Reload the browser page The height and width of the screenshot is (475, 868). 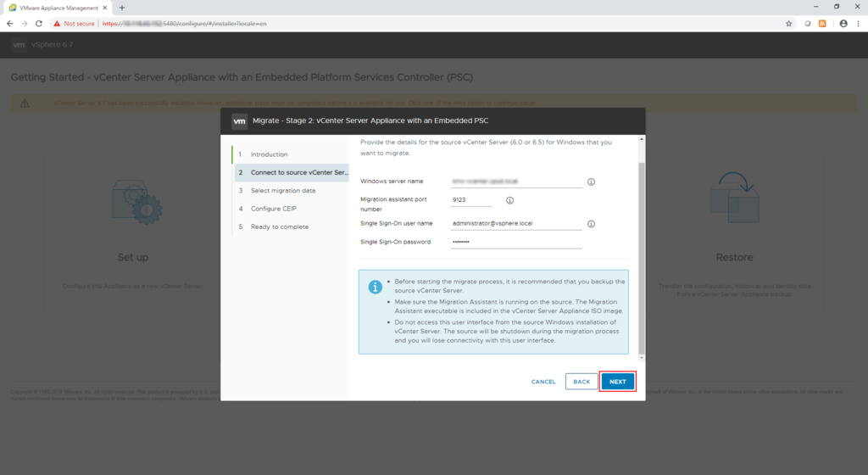39,24
